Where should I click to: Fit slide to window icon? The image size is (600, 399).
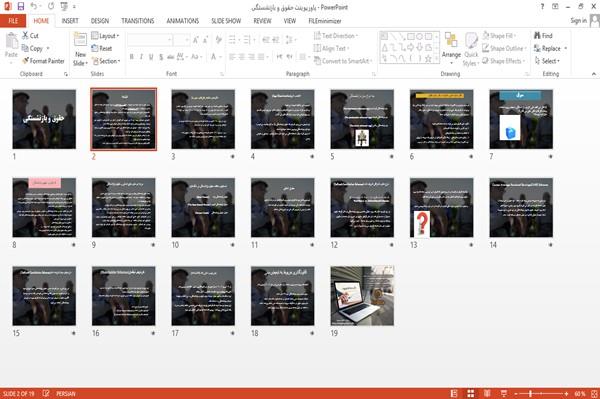pos(595,393)
